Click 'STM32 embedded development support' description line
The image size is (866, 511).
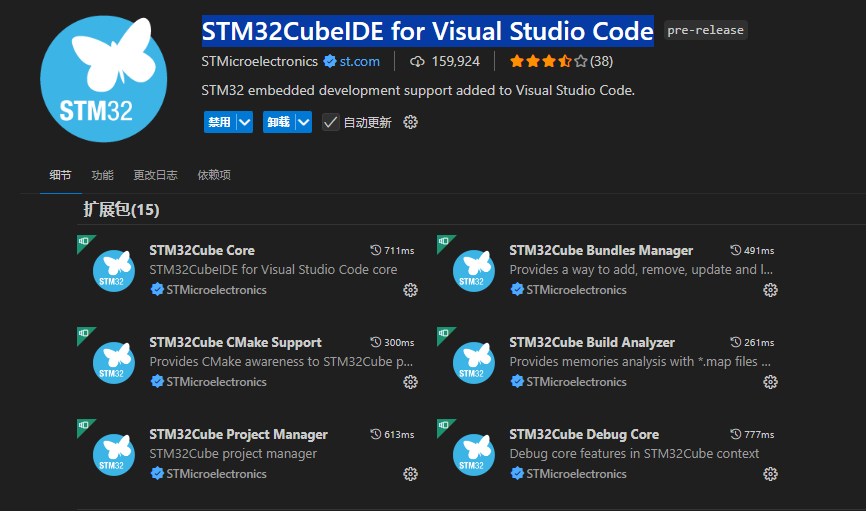point(418,91)
